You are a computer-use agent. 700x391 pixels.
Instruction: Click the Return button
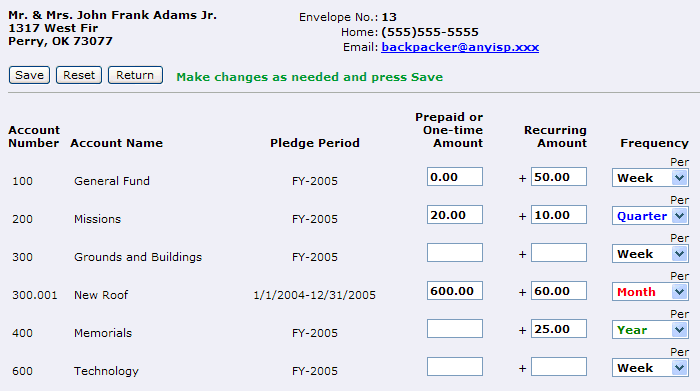[135, 75]
